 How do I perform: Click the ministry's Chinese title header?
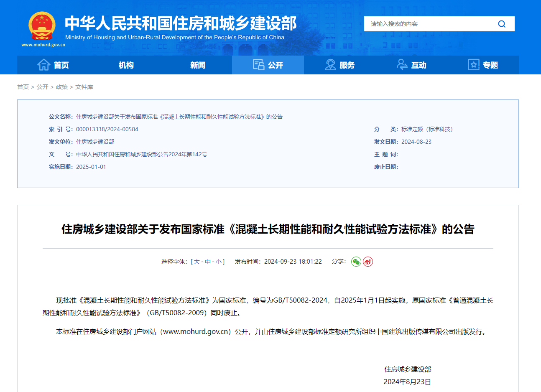tap(181, 23)
